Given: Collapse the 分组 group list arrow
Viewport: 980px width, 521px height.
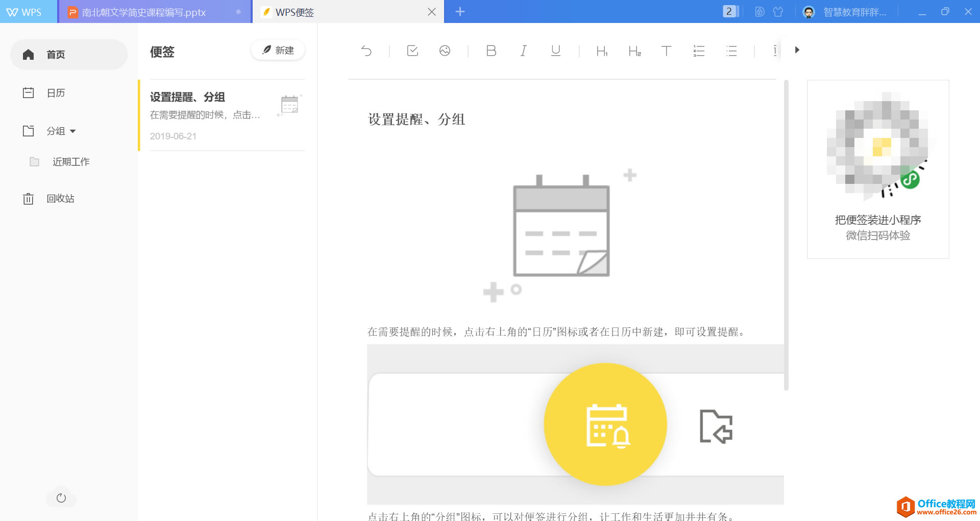Looking at the screenshot, I should [x=72, y=131].
